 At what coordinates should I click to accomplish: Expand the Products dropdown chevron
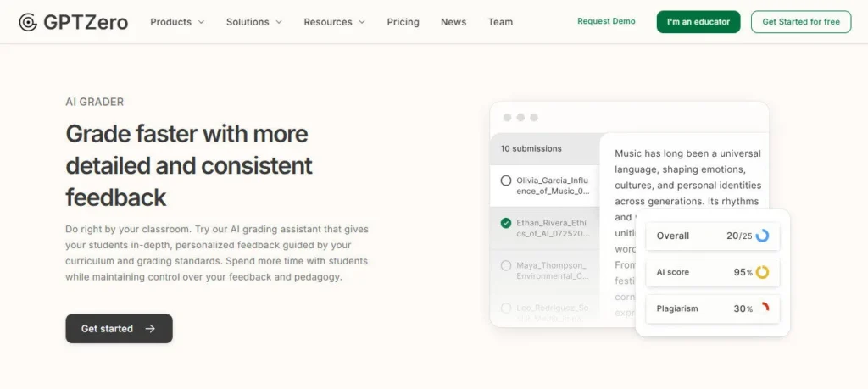point(201,22)
